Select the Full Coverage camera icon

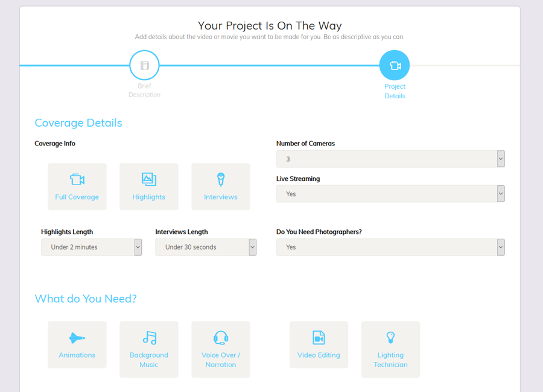tap(77, 179)
